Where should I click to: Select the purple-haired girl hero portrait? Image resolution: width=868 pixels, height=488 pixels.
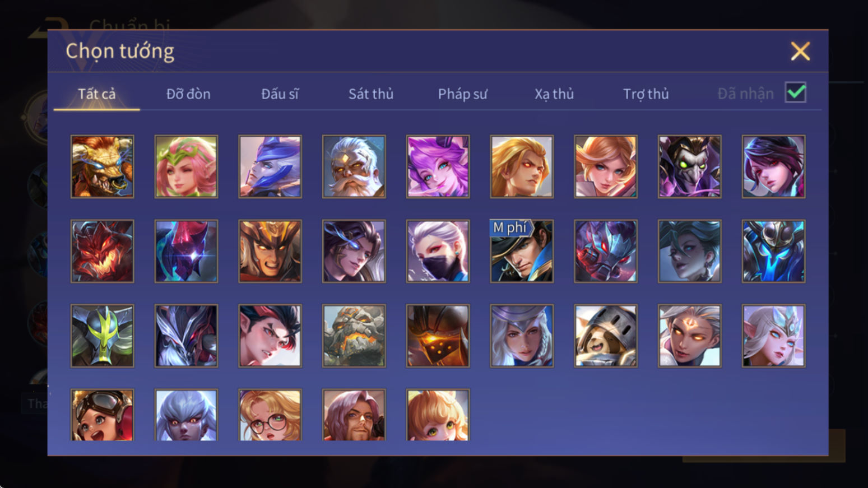pos(438,166)
